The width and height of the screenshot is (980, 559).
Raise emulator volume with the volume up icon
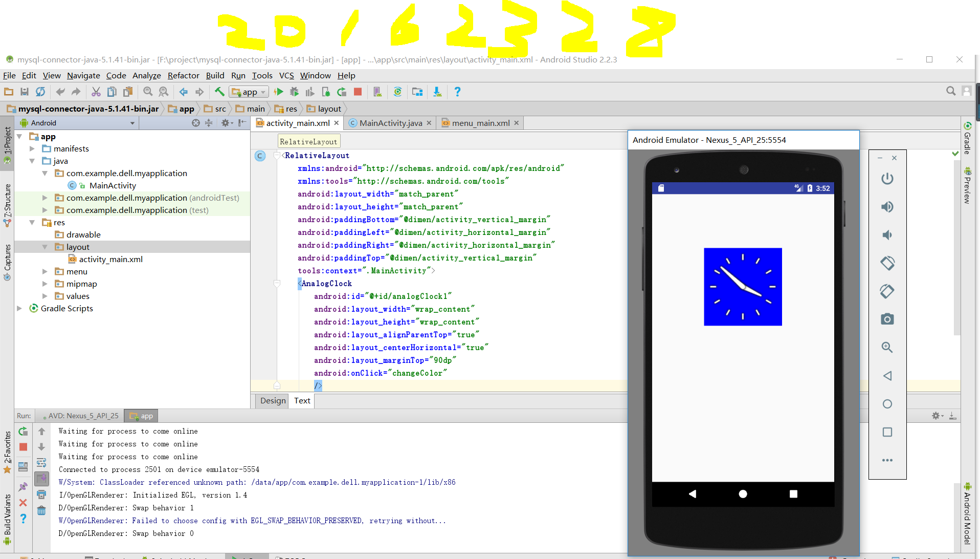[887, 207]
